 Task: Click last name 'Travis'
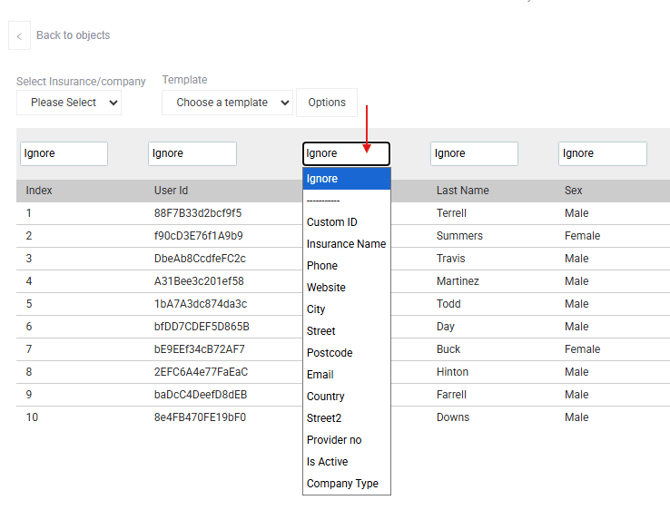point(451,258)
